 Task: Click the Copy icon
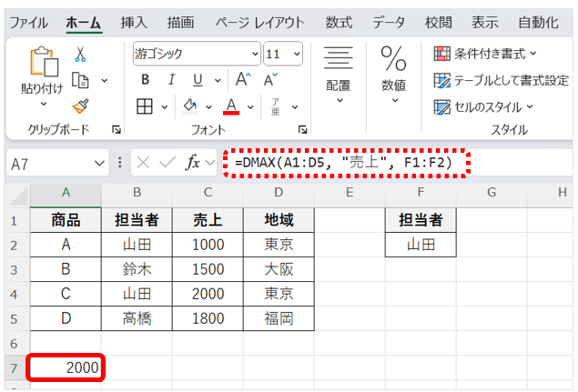[x=80, y=80]
